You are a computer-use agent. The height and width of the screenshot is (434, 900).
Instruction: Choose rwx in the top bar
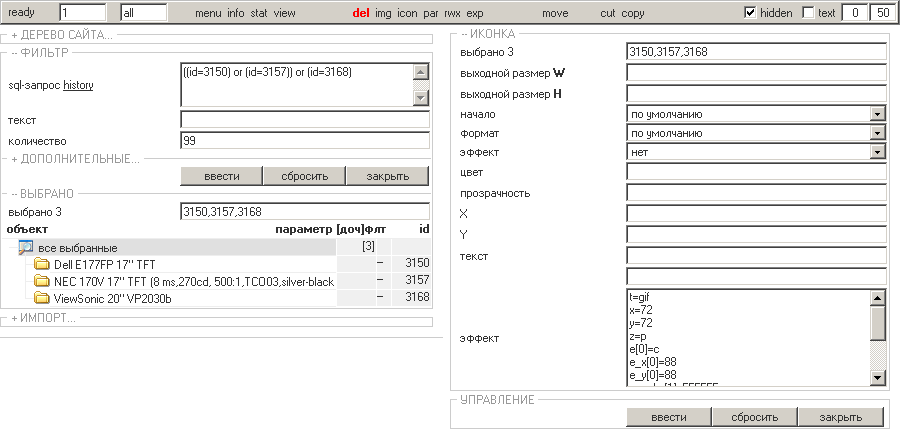pos(452,13)
